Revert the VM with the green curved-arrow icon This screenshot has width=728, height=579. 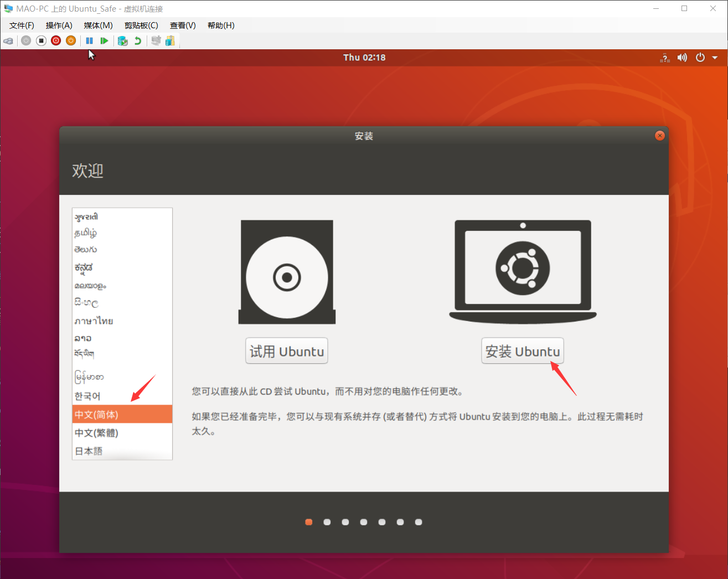138,40
